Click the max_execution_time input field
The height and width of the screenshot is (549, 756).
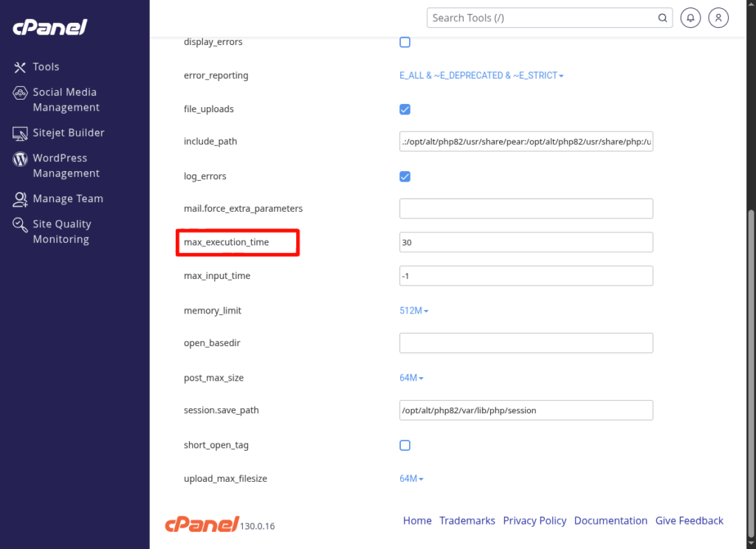coord(526,242)
